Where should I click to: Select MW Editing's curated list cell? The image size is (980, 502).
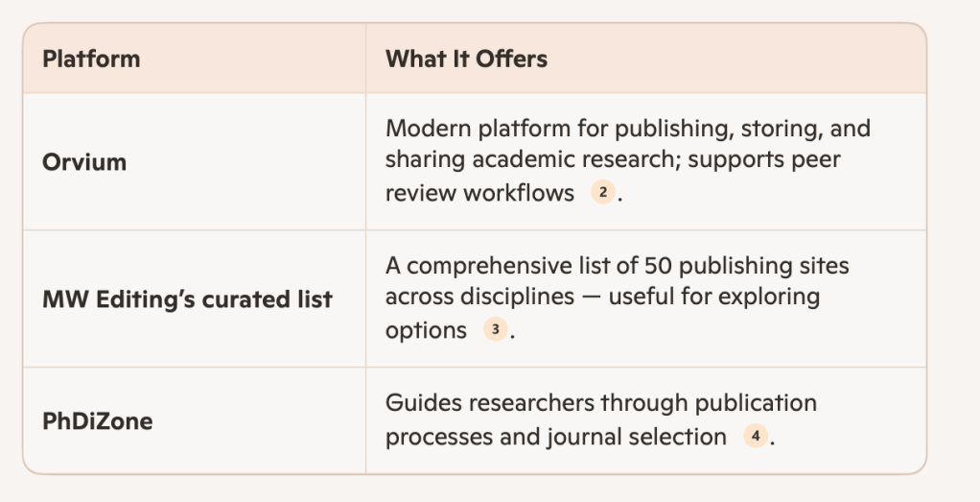(x=187, y=299)
